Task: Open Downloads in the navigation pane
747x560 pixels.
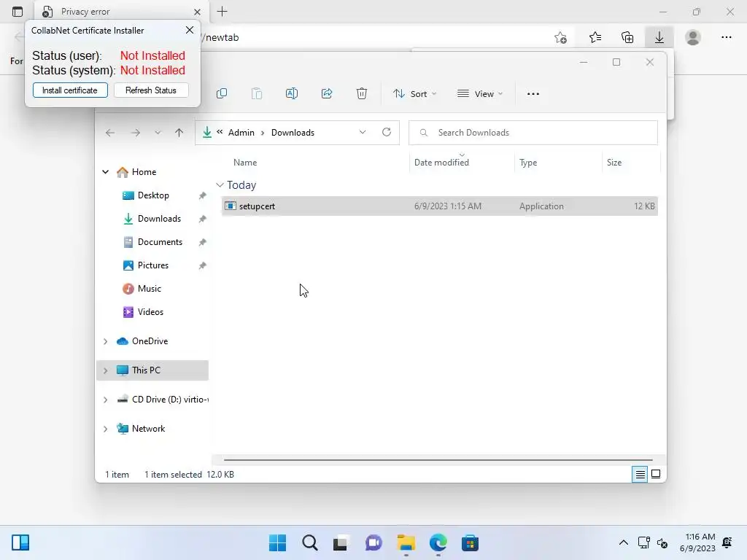Action: (x=159, y=219)
